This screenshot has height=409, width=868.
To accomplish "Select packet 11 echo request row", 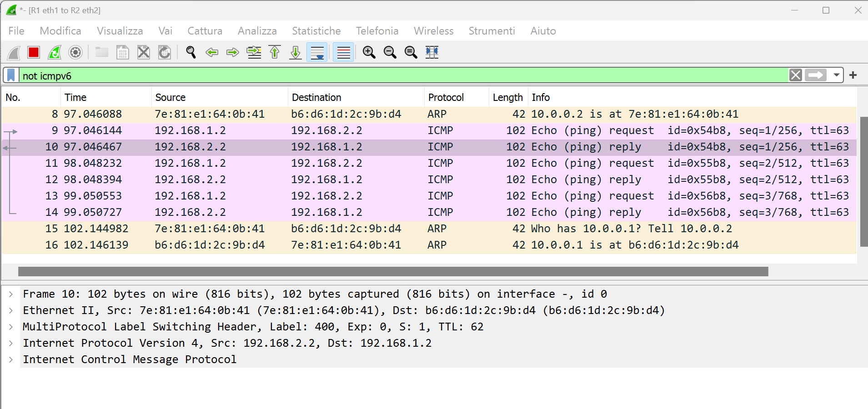I will click(429, 163).
